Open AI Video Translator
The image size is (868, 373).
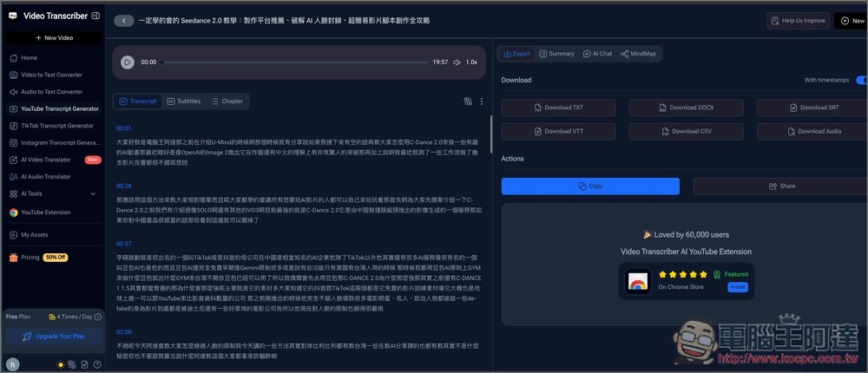pyautogui.click(x=45, y=160)
